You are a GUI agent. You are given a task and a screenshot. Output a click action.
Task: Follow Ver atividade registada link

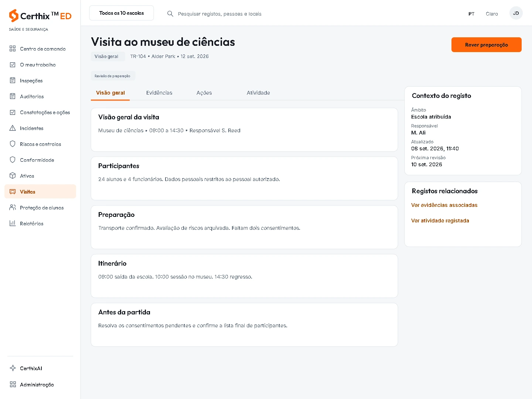click(440, 221)
